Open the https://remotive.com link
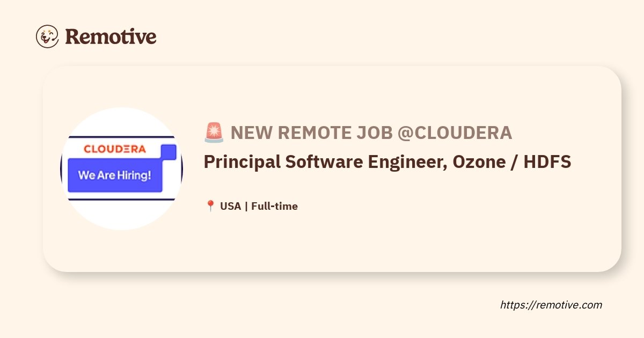 click(551, 305)
